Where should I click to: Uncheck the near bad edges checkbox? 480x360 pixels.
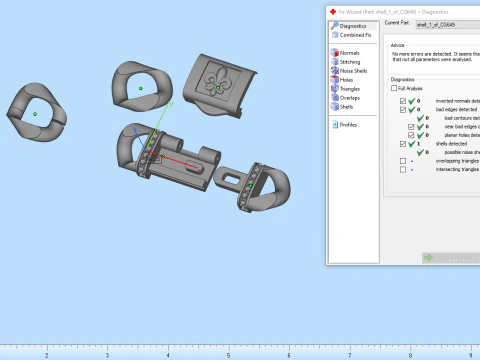(x=411, y=127)
